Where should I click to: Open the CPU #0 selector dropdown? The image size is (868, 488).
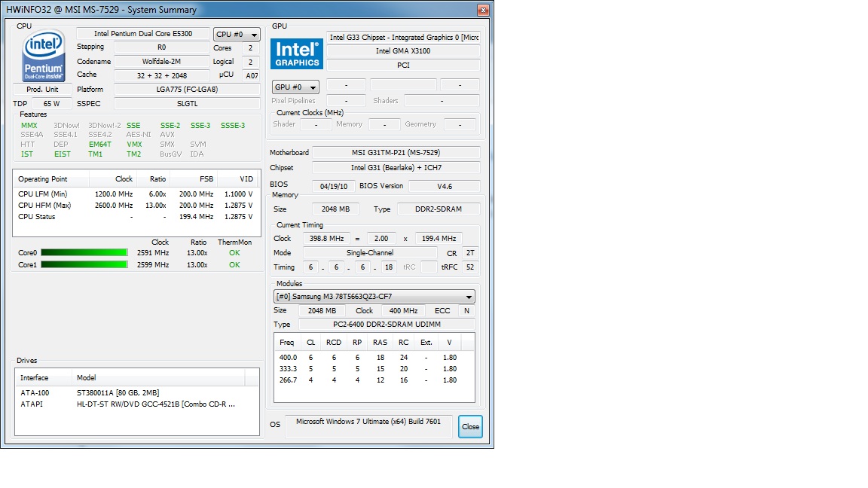pyautogui.click(x=237, y=35)
